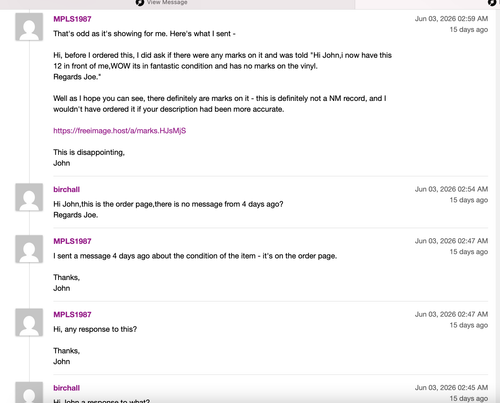
Task: Click the avatar beside MPLS1987's 02:59 AM message
Action: (x=29, y=27)
